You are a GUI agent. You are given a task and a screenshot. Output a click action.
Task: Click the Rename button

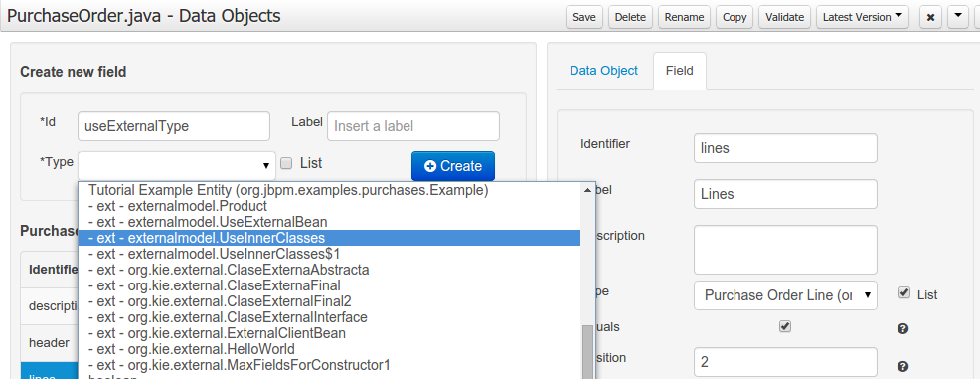(684, 18)
